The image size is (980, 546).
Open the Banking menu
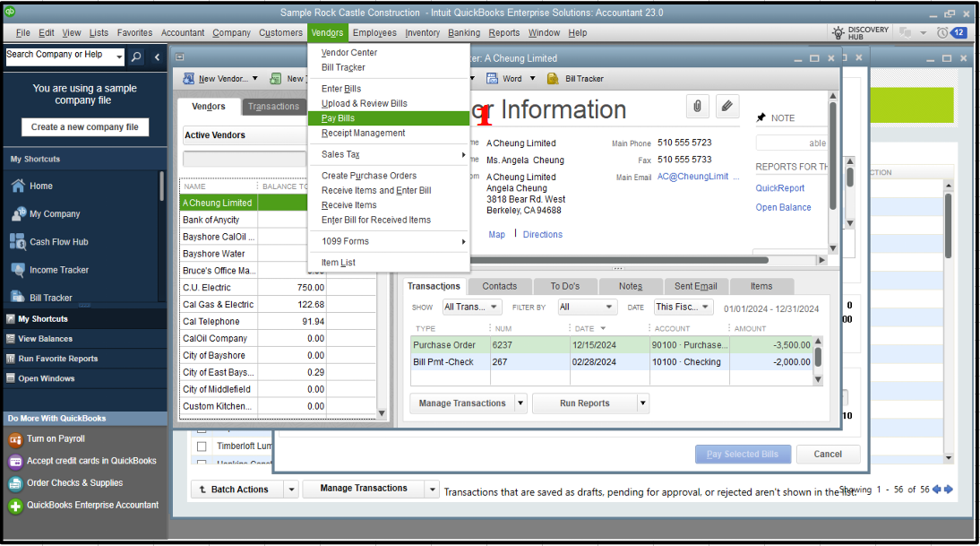[464, 32]
